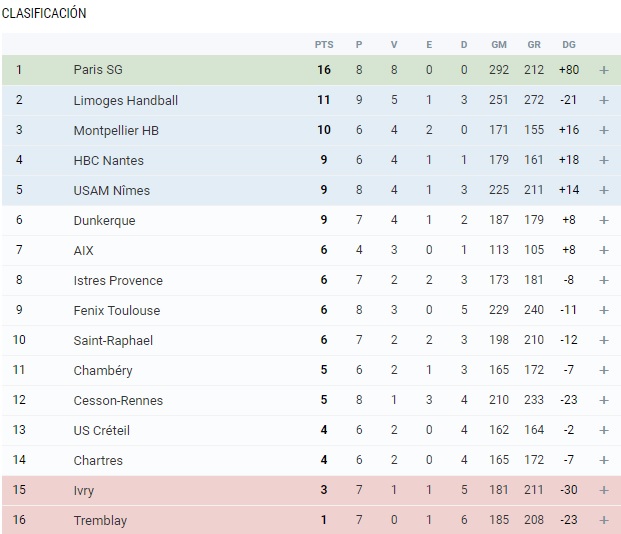The width and height of the screenshot is (621, 534).
Task: Click the plus icon for Tremblay
Action: (604, 520)
